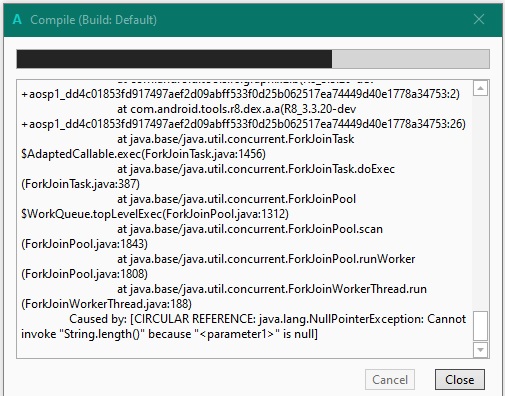The height and width of the screenshot is (396, 505).
Task: Click the ForkJoinPool.runWorker stack trace line
Action: [x=266, y=259]
